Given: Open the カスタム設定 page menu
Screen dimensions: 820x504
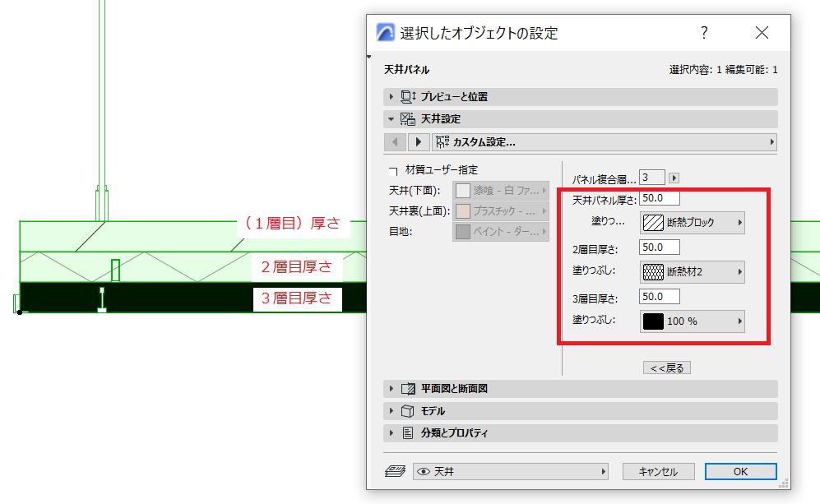Looking at the screenshot, I should [x=605, y=142].
